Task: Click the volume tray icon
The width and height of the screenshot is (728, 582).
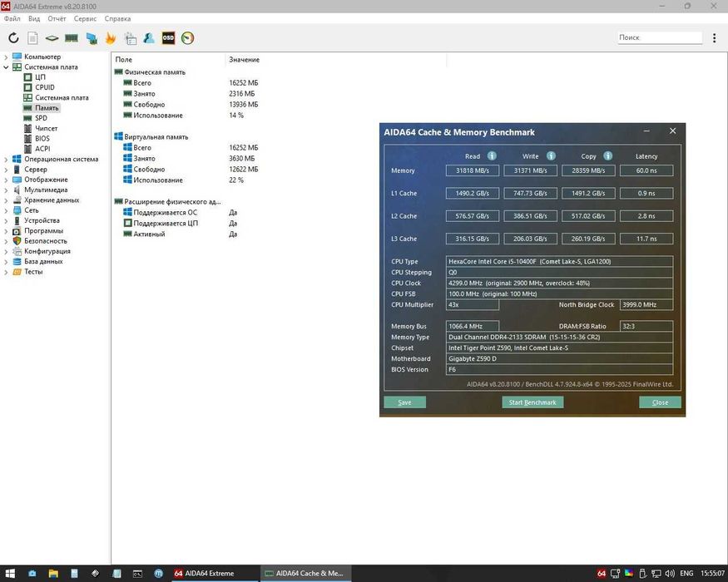Action: [x=670, y=573]
